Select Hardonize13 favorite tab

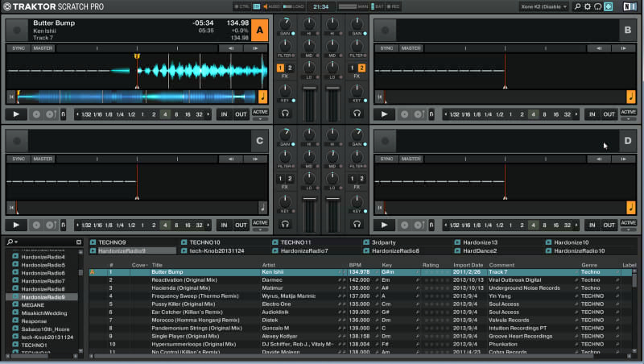point(480,242)
